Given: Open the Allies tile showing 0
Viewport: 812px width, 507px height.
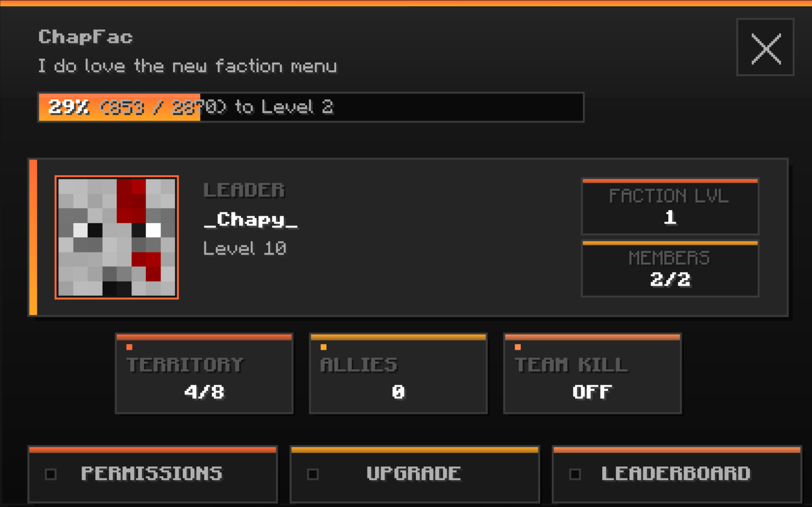Looking at the screenshot, I should [x=398, y=373].
